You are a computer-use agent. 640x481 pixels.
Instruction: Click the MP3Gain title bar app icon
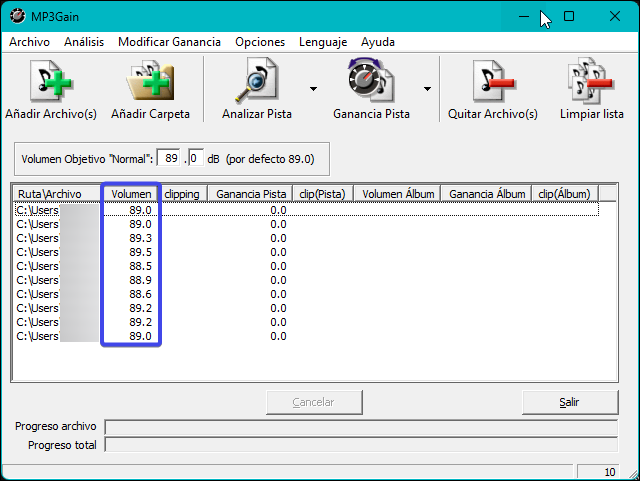(x=18, y=16)
